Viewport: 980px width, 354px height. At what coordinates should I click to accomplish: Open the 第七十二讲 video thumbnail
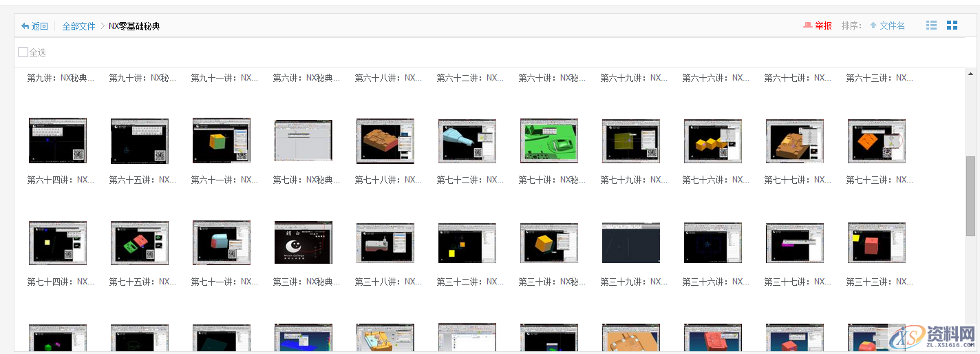pos(467,140)
